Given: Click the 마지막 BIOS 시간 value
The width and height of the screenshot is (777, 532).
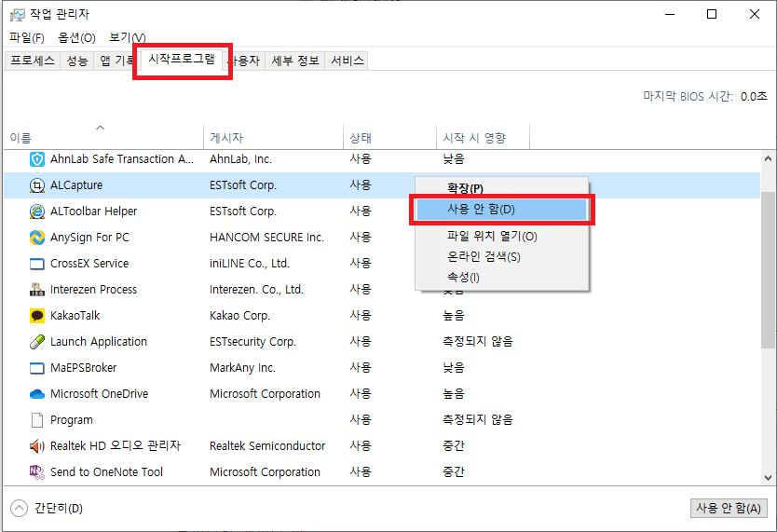Looking at the screenshot, I should (x=753, y=97).
